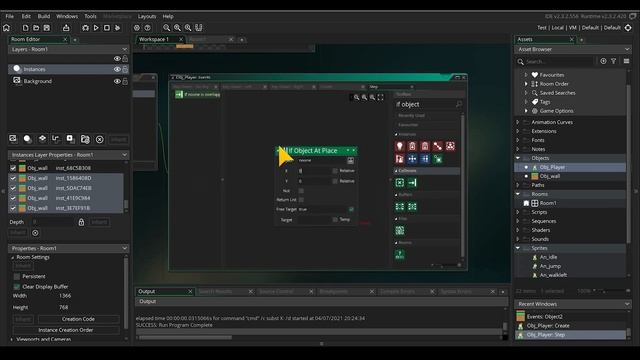
Task: Create an executable with the export icon
Action: (66, 28)
